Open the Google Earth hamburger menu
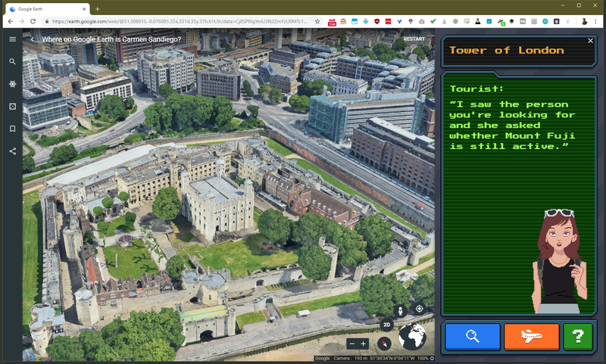Image resolution: width=606 pixels, height=364 pixels. (12, 39)
